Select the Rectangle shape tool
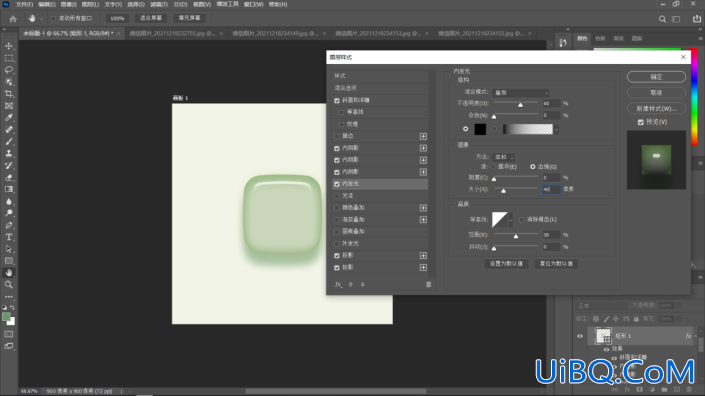705x396 pixels. pos(9,261)
